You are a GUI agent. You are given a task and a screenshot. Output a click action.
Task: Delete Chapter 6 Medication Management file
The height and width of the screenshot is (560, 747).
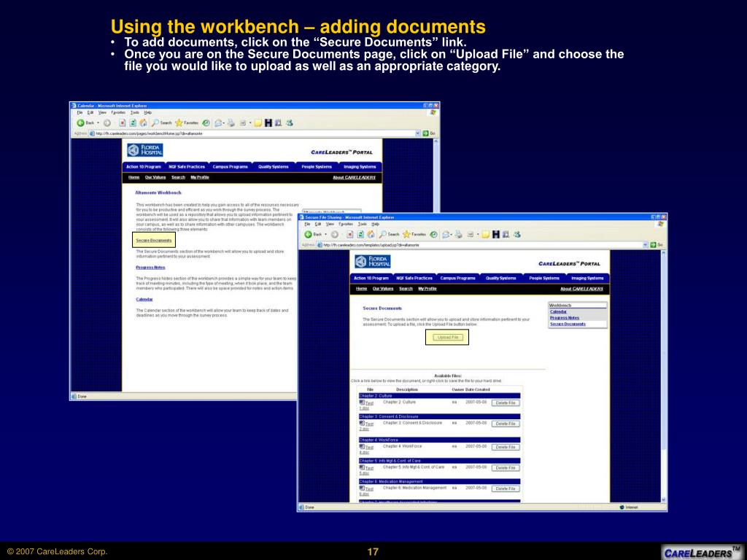[x=506, y=489]
